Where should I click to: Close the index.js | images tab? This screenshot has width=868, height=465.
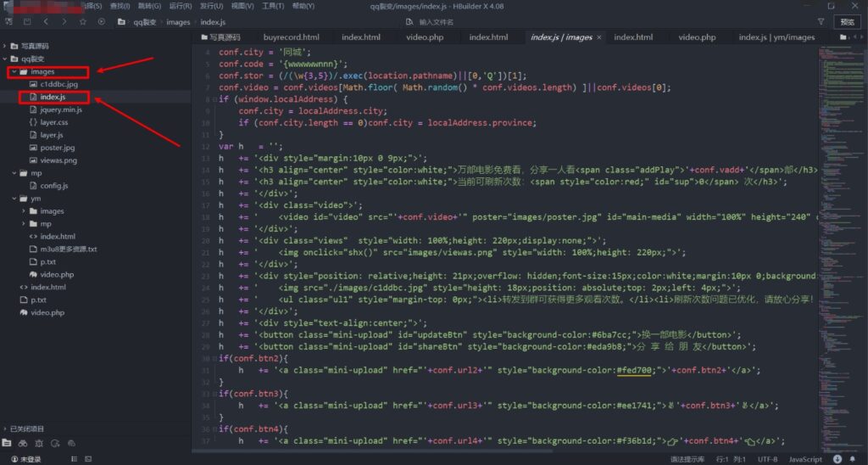(x=599, y=37)
